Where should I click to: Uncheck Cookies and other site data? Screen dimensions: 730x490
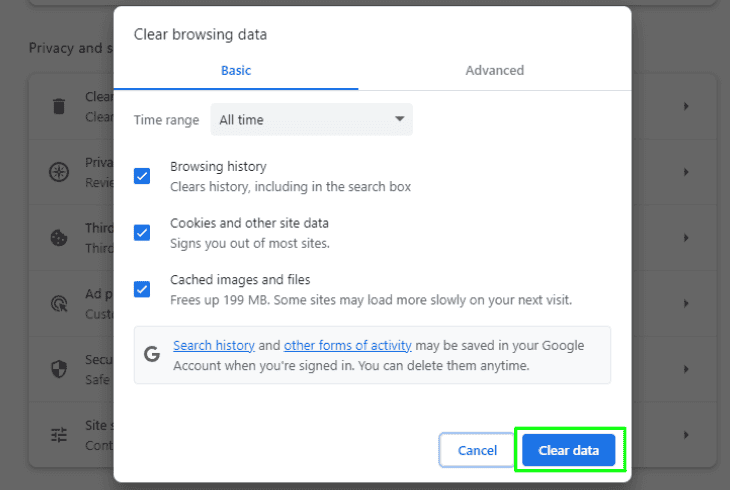pyautogui.click(x=142, y=233)
